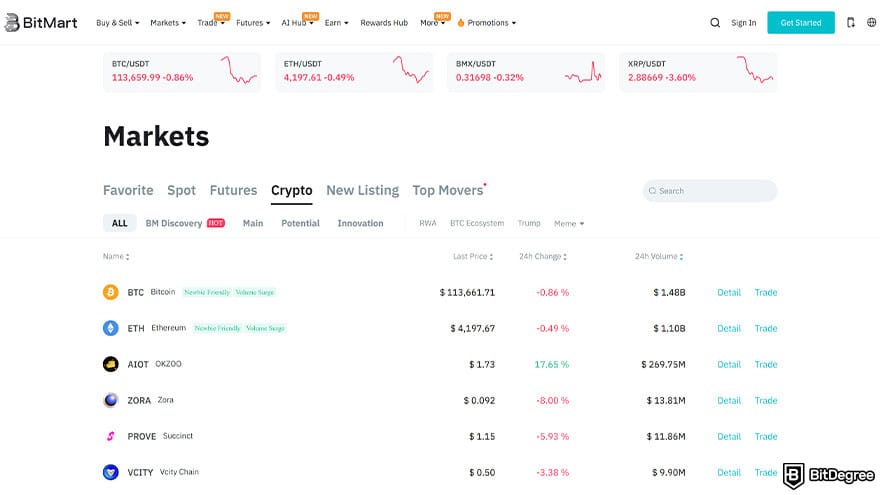Click the Ethereum coin icon
Image resolution: width=880 pixels, height=495 pixels.
coord(111,328)
